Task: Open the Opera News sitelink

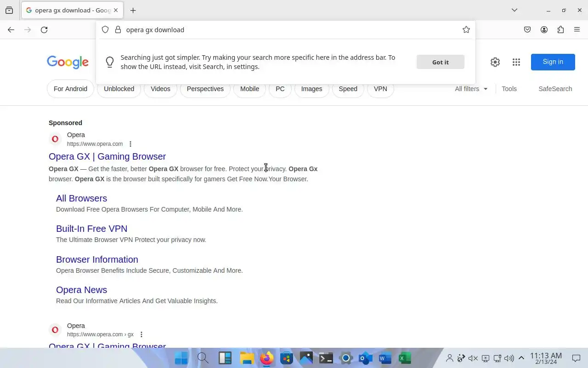Action: [x=81, y=290]
